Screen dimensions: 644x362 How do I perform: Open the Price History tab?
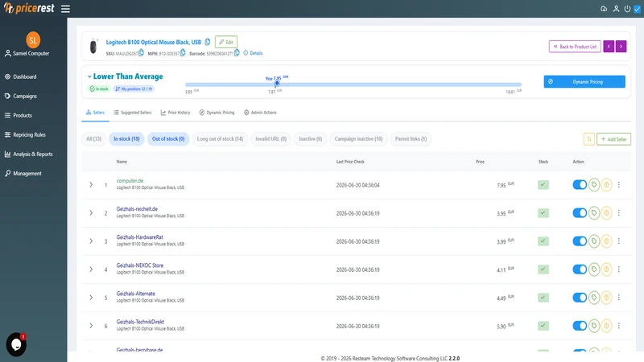tap(175, 113)
